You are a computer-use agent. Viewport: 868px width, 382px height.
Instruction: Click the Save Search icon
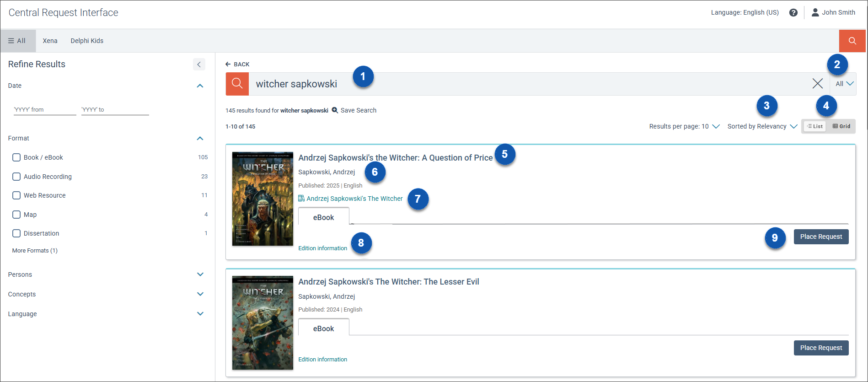coord(335,110)
